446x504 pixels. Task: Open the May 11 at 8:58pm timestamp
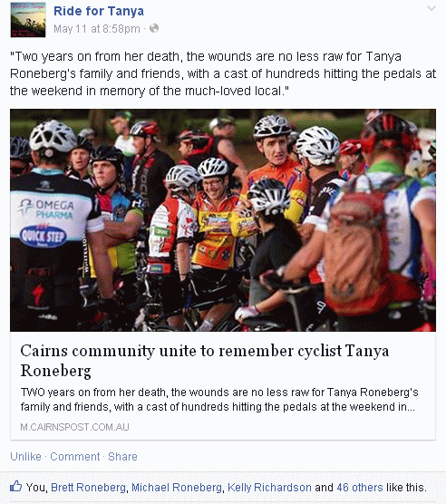(97, 29)
